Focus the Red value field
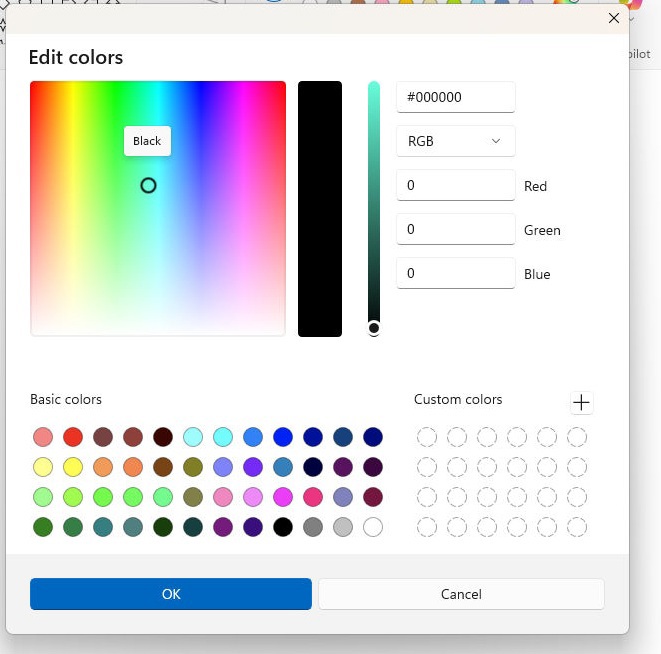Image resolution: width=661 pixels, height=654 pixels. click(456, 185)
